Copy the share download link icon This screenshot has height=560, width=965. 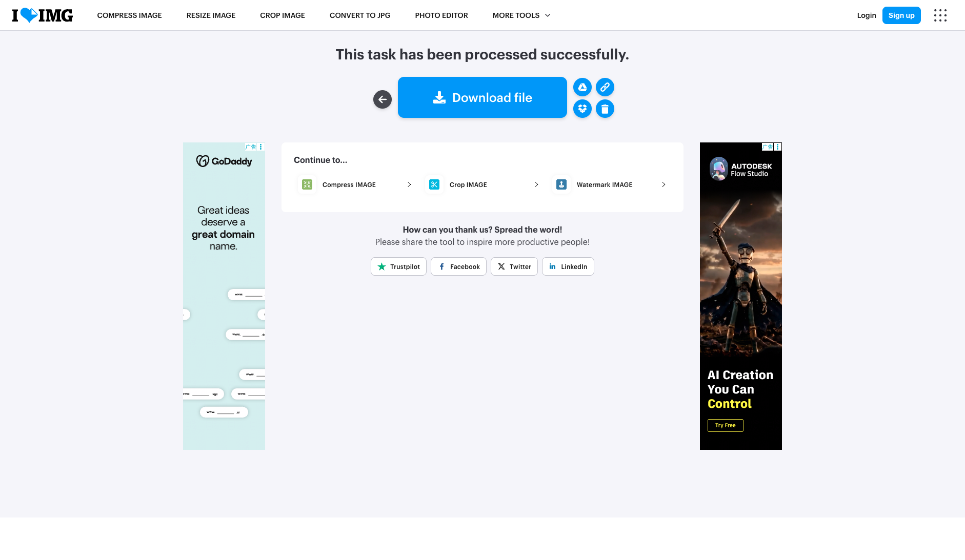coord(605,87)
